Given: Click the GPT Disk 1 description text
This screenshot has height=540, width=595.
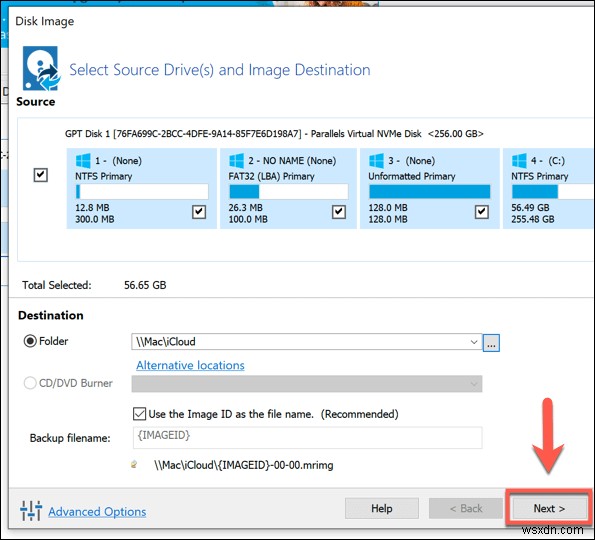Looking at the screenshot, I should coord(274,134).
